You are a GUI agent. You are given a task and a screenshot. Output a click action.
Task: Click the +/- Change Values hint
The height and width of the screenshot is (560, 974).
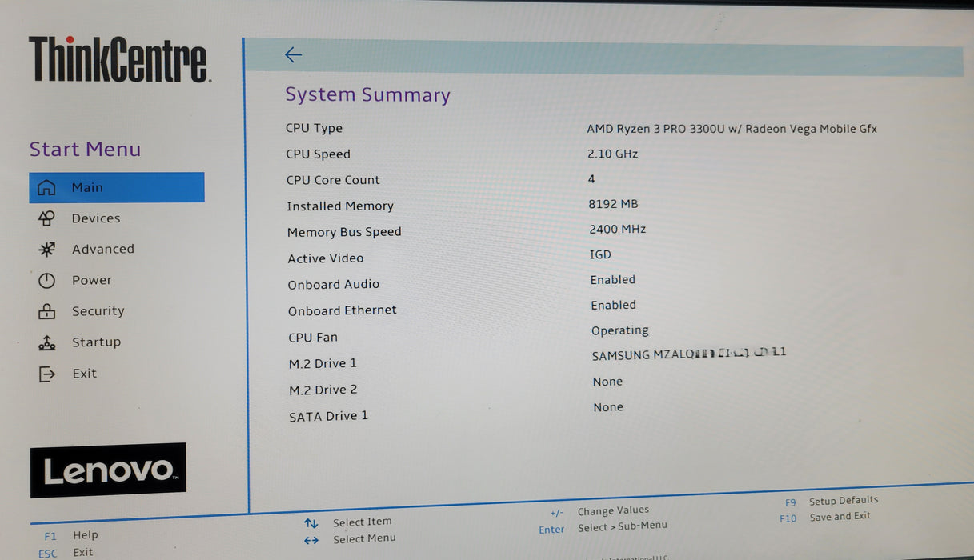point(599,511)
